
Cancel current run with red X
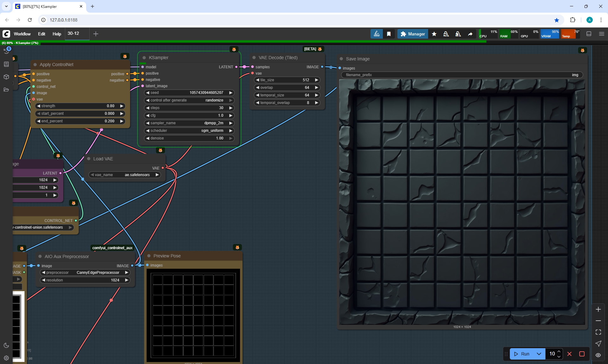tap(569, 354)
